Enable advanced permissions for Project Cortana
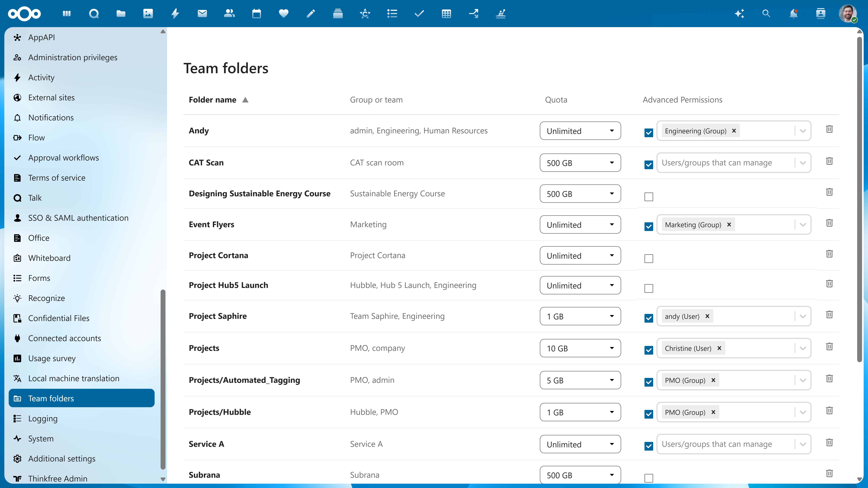Screen dimensions: 868x488 click(x=649, y=258)
